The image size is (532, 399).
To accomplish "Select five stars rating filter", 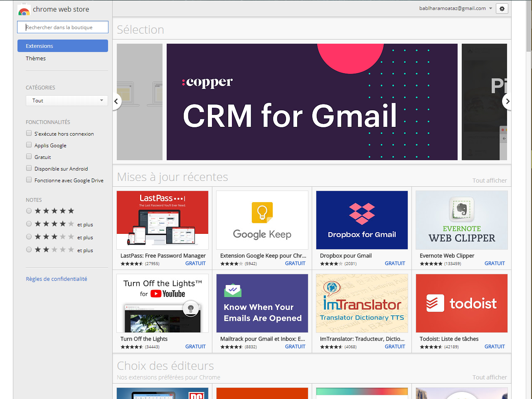I will (29, 211).
